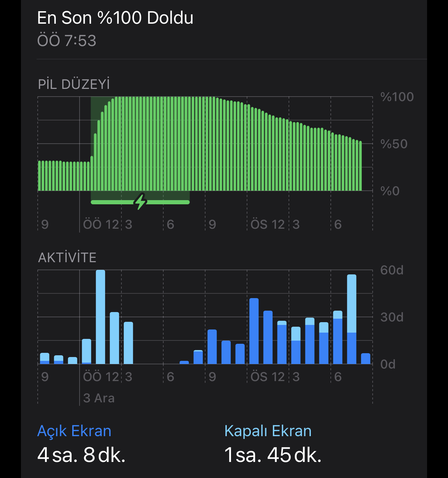Image resolution: width=448 pixels, height=478 pixels.
Task: Tap the ÖÖ 7:53 last charged time
Action: (x=67, y=41)
